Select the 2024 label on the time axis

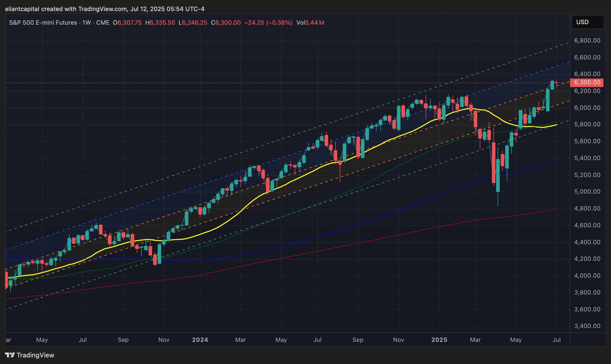coord(200,340)
